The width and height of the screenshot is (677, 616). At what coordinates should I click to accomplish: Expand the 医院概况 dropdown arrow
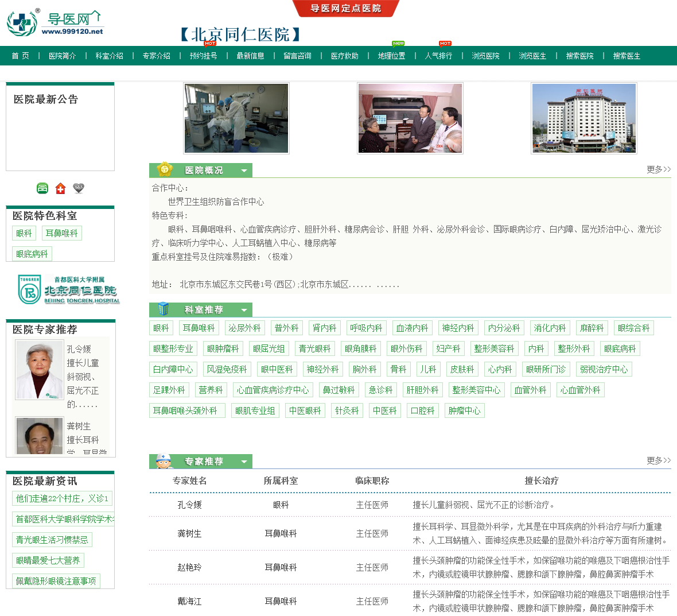[x=244, y=171]
